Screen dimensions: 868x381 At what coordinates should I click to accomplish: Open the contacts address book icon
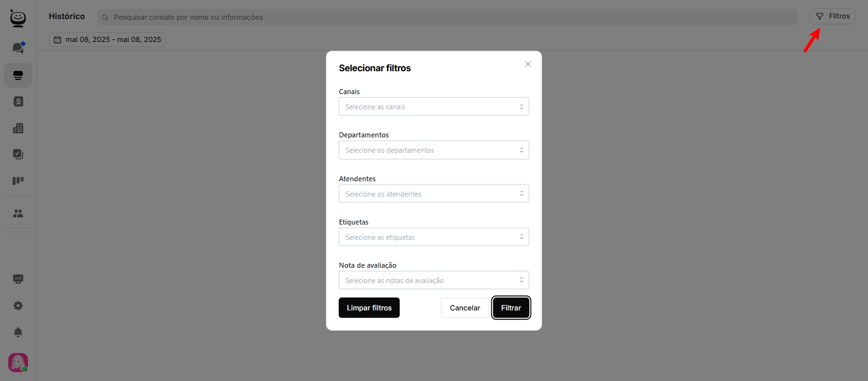tap(18, 101)
